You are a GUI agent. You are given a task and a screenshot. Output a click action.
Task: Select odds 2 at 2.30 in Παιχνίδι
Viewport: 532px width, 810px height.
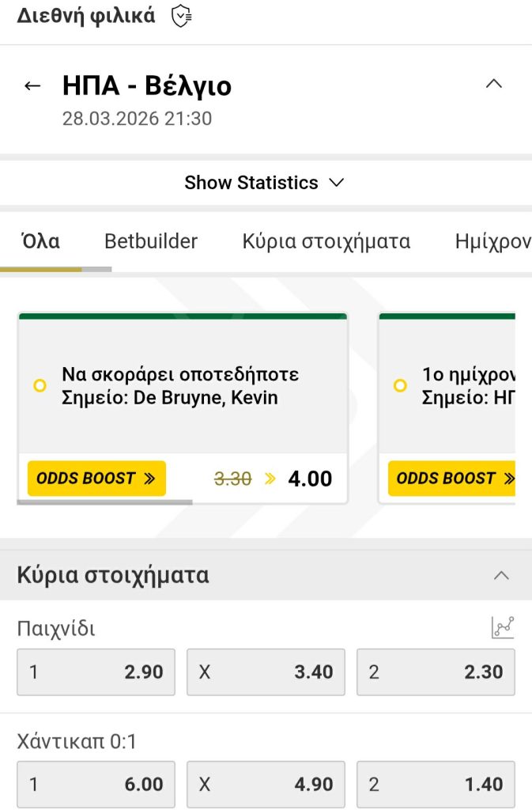[x=436, y=672]
